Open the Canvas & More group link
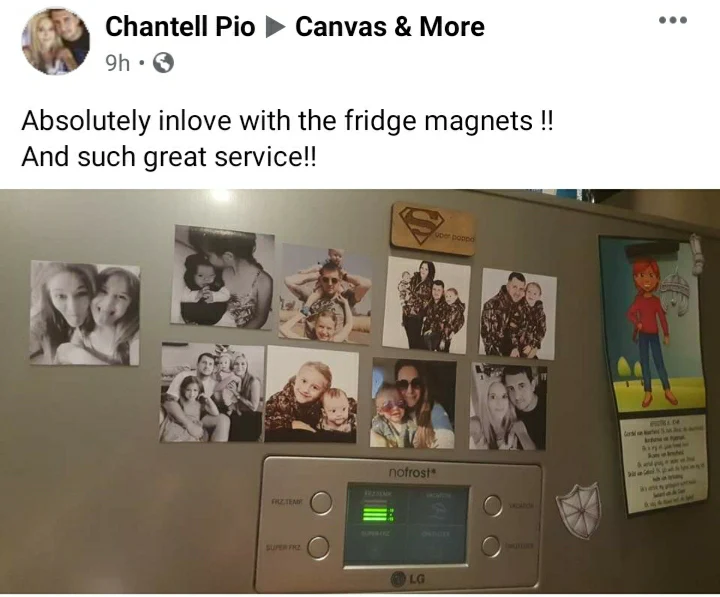This screenshot has width=720, height=597. pyautogui.click(x=390, y=27)
